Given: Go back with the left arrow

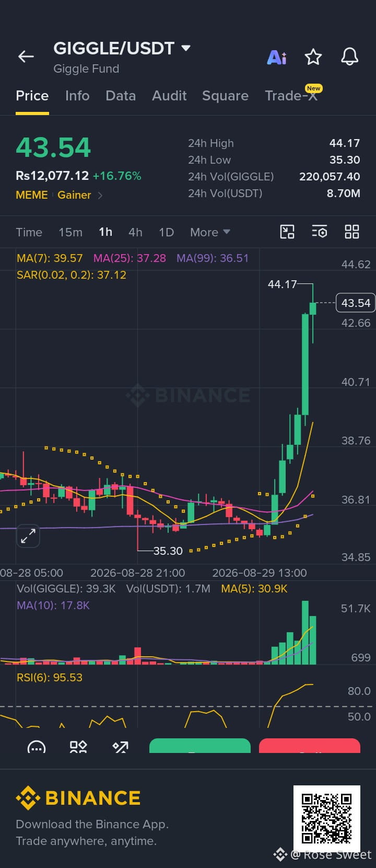Looking at the screenshot, I should coord(26,56).
